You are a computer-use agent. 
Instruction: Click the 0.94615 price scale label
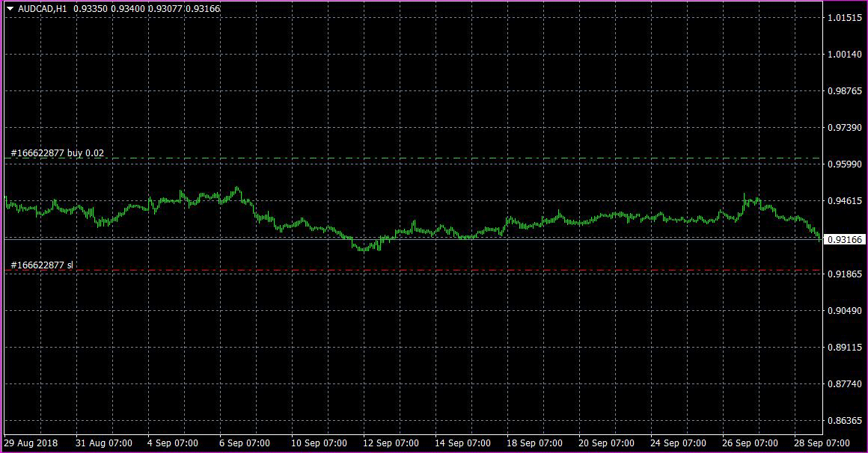(845, 201)
